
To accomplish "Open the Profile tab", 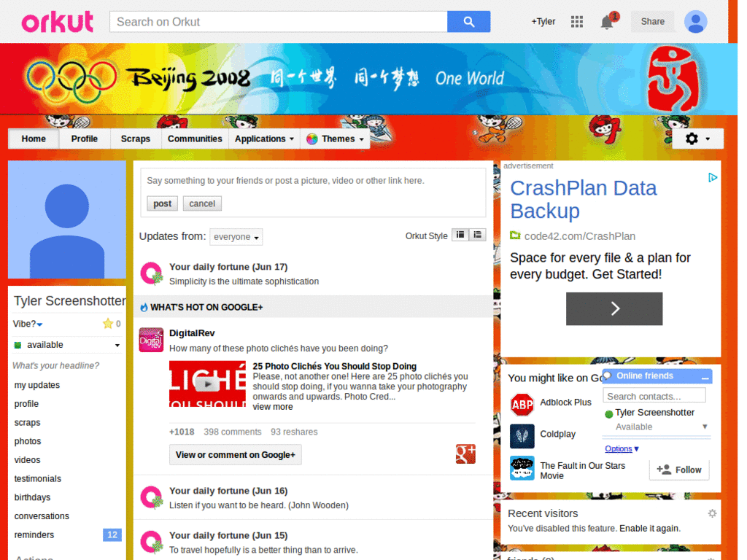I will 85,139.
